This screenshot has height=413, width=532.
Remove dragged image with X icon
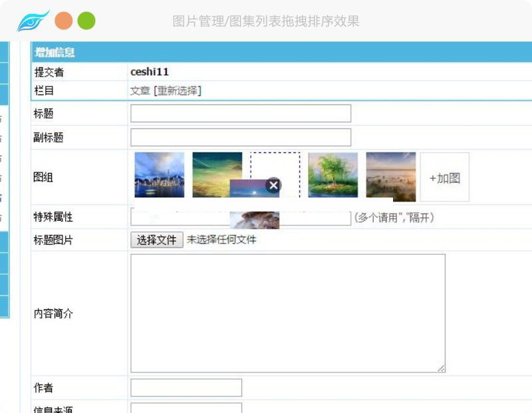(273, 186)
